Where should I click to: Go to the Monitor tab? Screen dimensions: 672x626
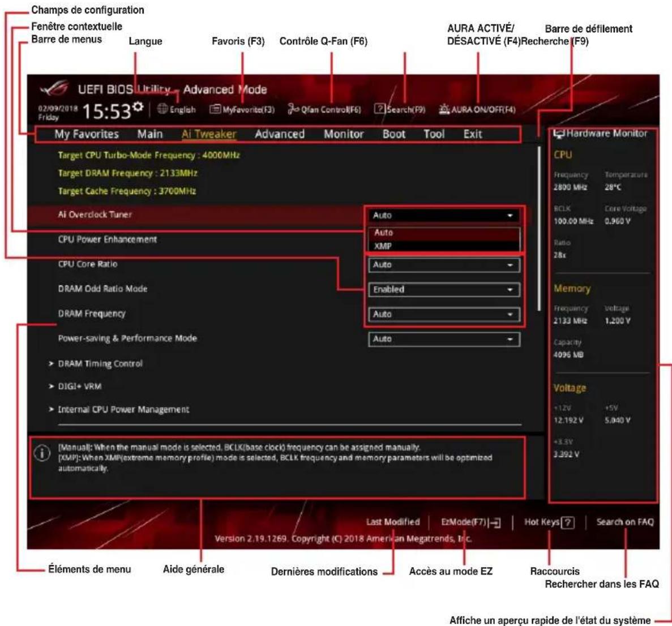[x=344, y=134]
